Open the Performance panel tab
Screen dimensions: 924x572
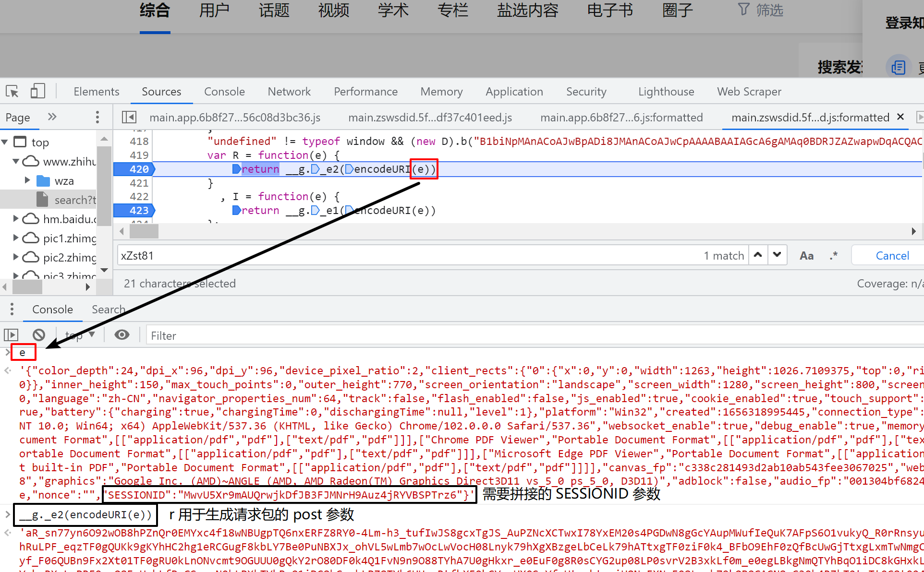tap(365, 92)
